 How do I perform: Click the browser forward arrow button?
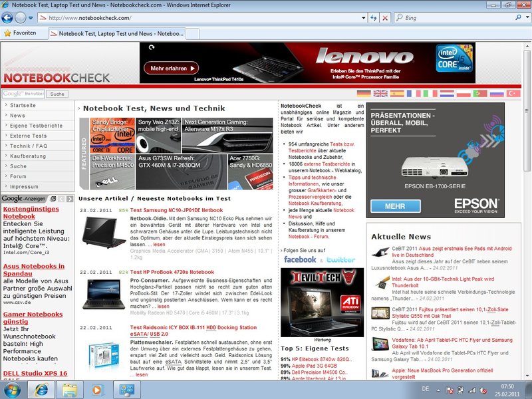tap(20, 18)
